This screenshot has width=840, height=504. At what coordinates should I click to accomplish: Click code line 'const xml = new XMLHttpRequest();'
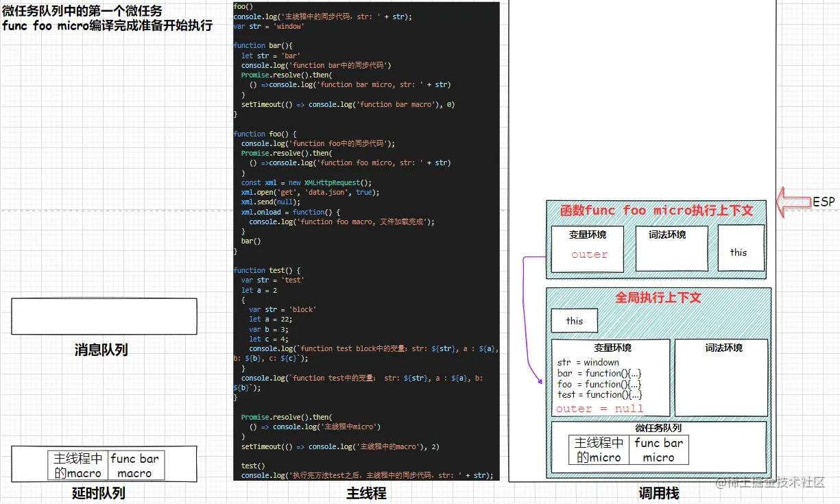click(307, 183)
